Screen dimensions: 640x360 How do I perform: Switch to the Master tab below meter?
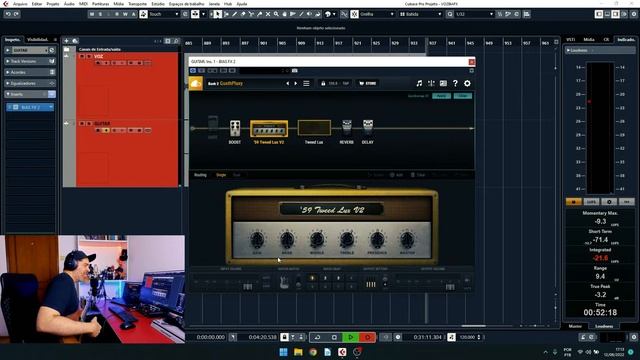click(575, 326)
